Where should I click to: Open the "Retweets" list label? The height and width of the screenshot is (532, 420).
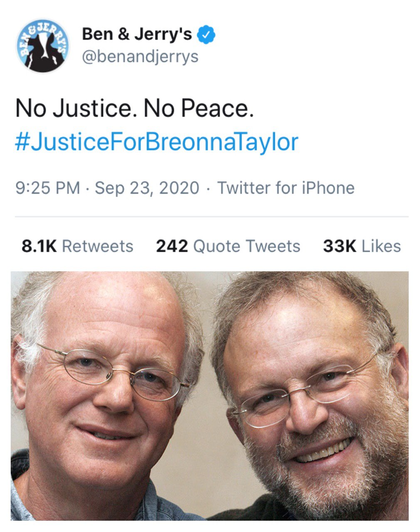coord(98,246)
